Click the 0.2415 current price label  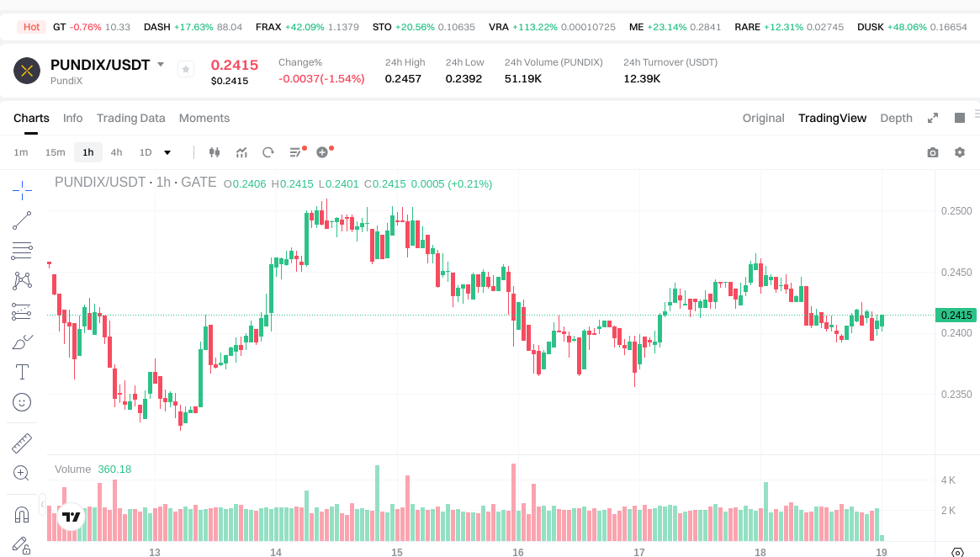tap(956, 316)
